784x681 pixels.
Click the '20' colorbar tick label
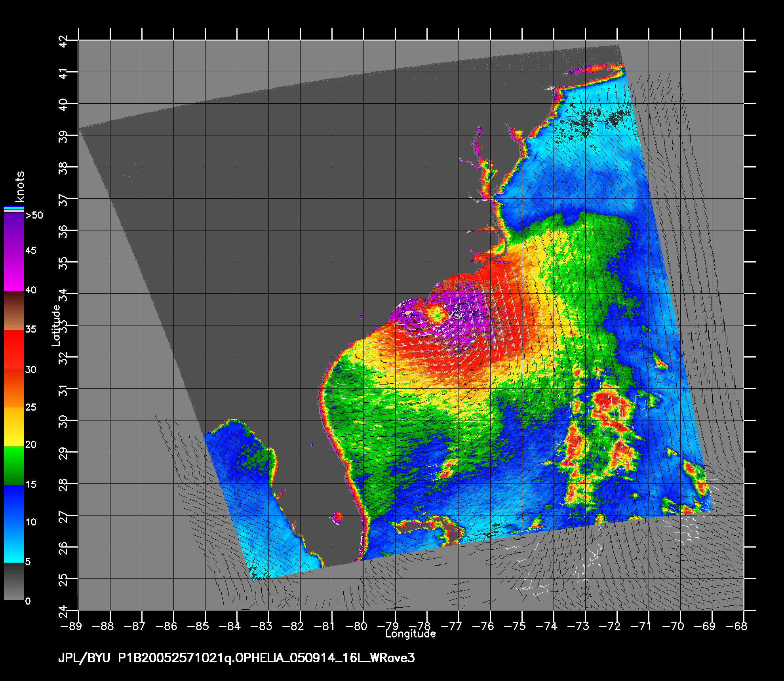tap(31, 445)
